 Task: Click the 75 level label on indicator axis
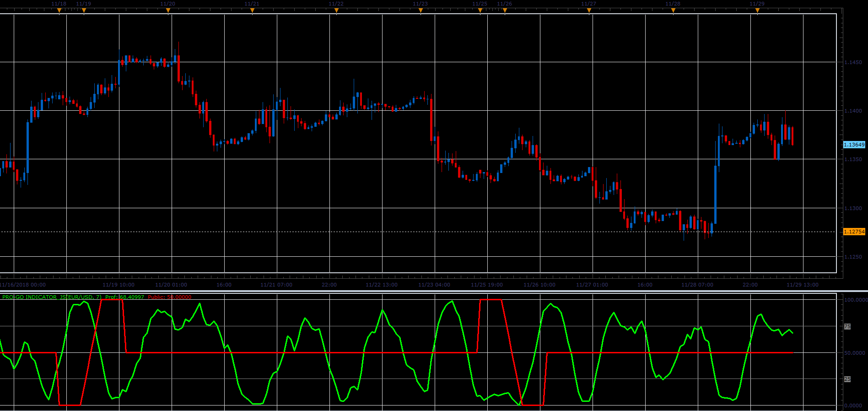[x=847, y=327]
